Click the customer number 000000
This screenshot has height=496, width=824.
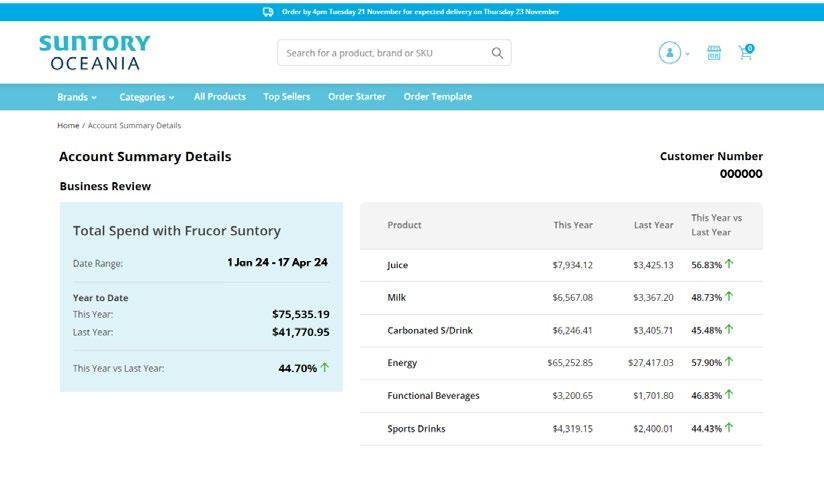(741, 174)
